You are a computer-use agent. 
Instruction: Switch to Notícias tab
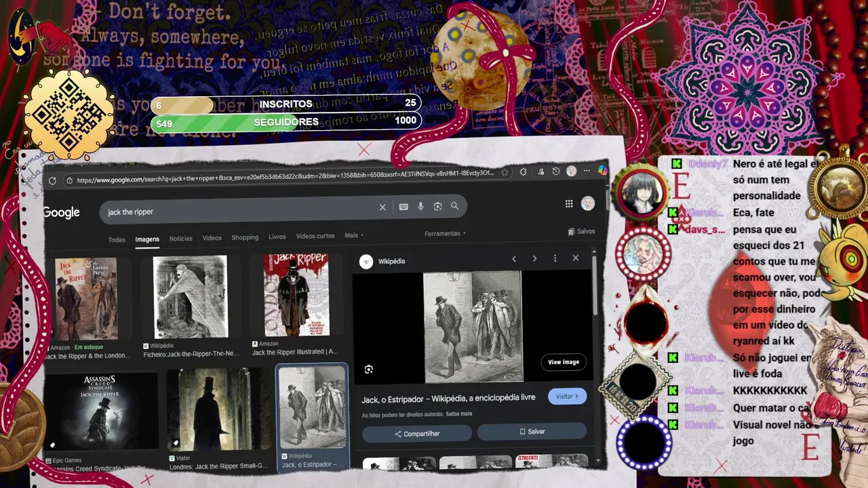tap(180, 239)
